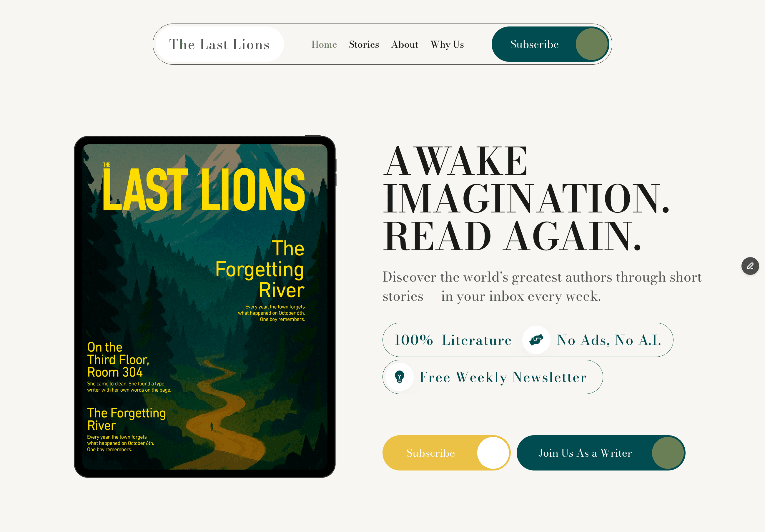Click the olive circle on header Subscribe button
Viewport: 765px width, 532px height.
[591, 44]
